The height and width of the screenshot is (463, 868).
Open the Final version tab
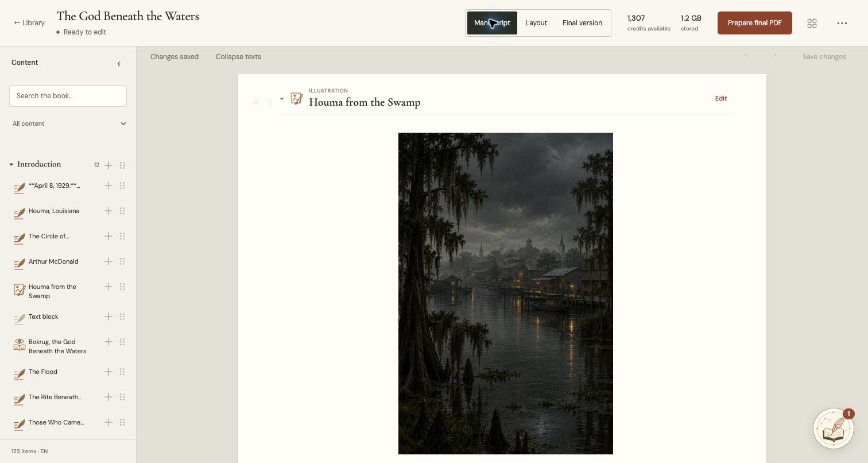[582, 23]
